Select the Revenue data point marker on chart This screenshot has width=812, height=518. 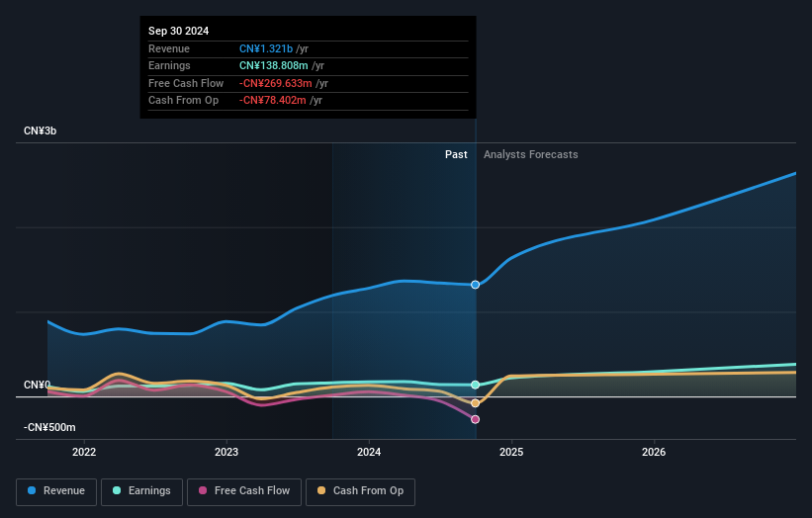(476, 285)
